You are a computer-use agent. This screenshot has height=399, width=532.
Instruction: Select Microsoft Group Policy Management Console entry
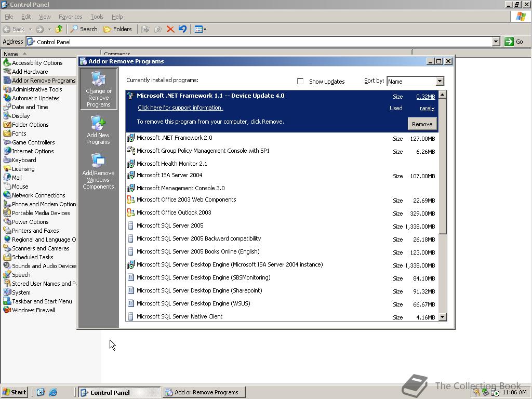282,151
